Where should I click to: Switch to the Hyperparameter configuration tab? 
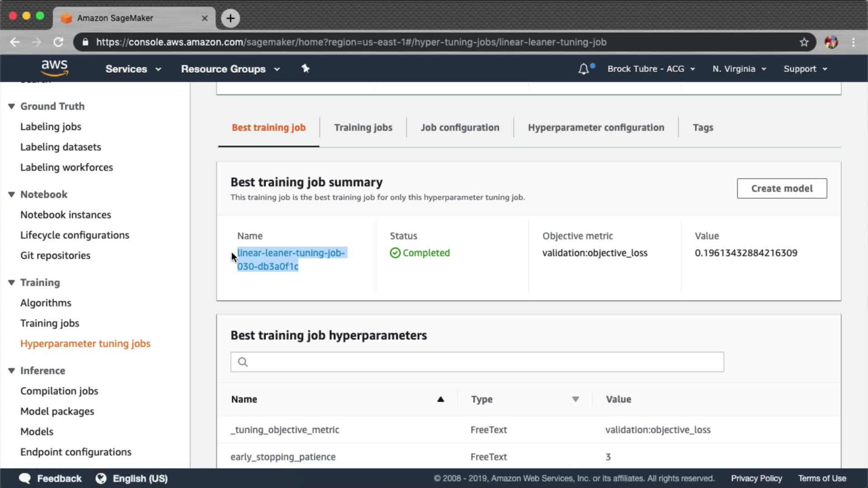click(596, 127)
